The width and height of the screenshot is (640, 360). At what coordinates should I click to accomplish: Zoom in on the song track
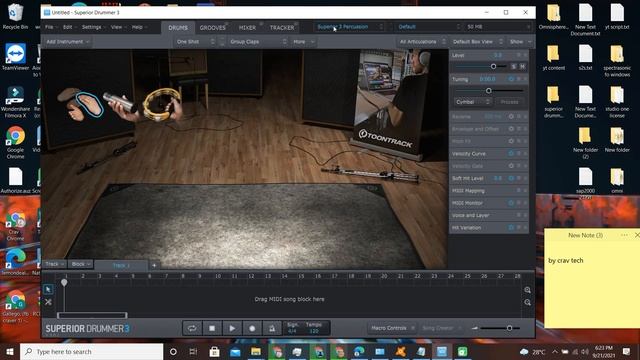(527, 290)
